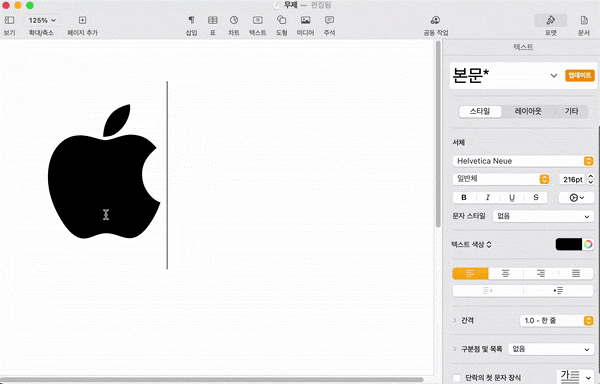The height and width of the screenshot is (384, 600).
Task: Enable the Drop Cap (단락의 첫 문자 장식) checkbox
Action: click(457, 377)
